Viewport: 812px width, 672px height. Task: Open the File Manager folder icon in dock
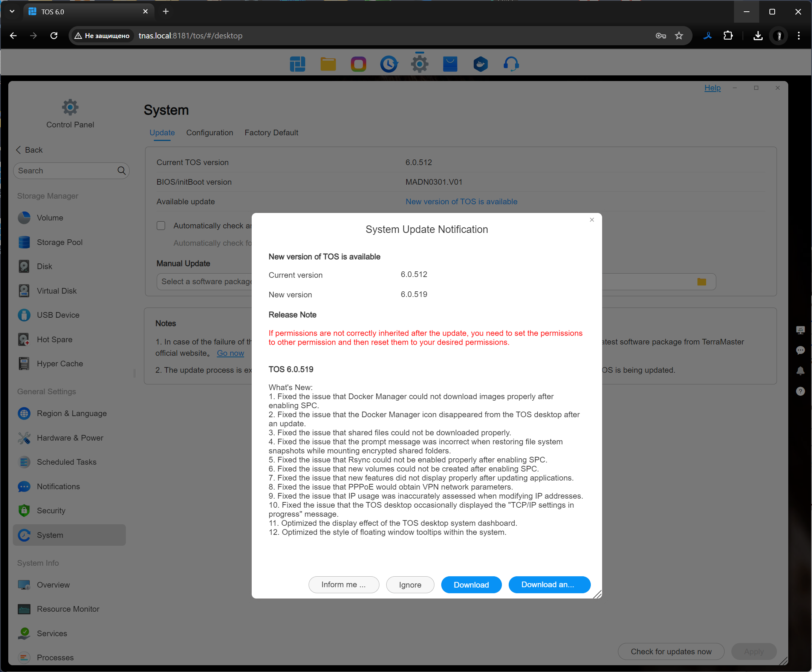pos(328,64)
